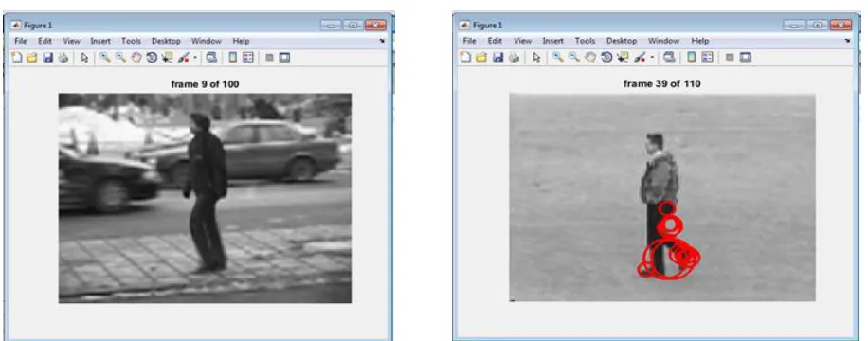Choose Data Cursor tool in left figure window
This screenshot has width=868, height=341.
167,58
